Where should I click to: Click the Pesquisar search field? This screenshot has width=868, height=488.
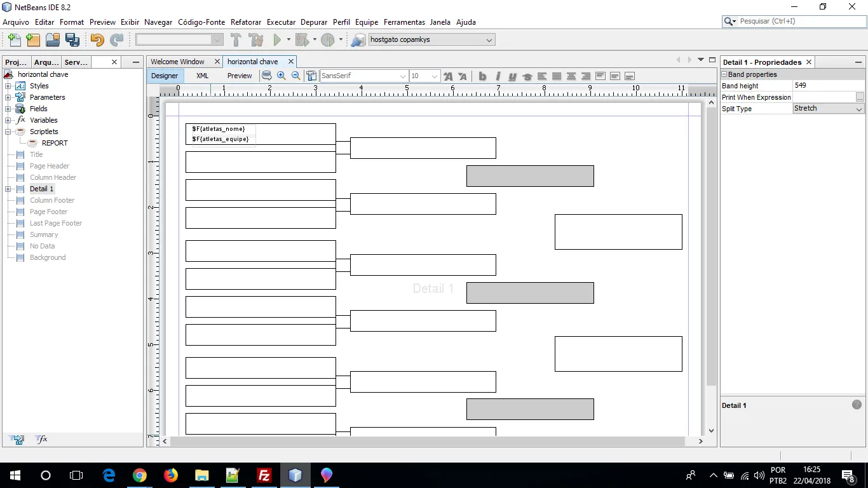pyautogui.click(x=800, y=22)
